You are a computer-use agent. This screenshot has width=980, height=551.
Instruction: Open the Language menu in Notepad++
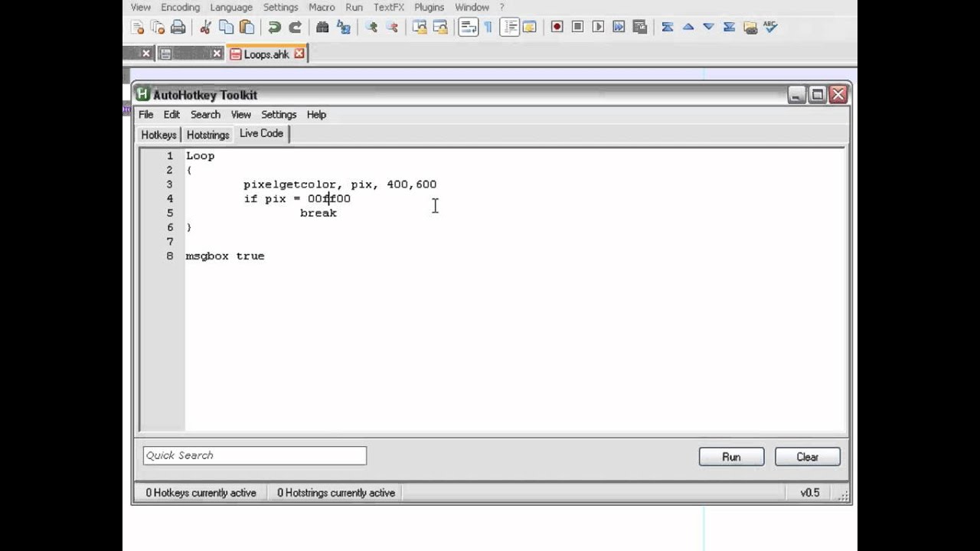pos(231,7)
